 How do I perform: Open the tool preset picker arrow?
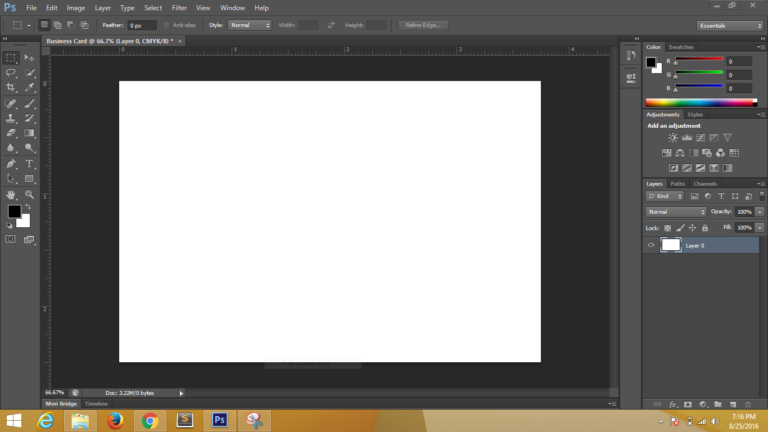tap(29, 25)
